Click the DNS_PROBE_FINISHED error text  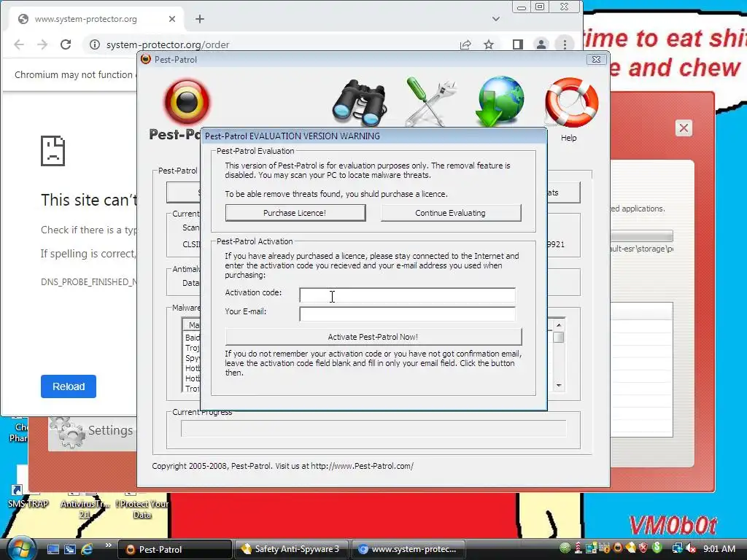(88, 282)
